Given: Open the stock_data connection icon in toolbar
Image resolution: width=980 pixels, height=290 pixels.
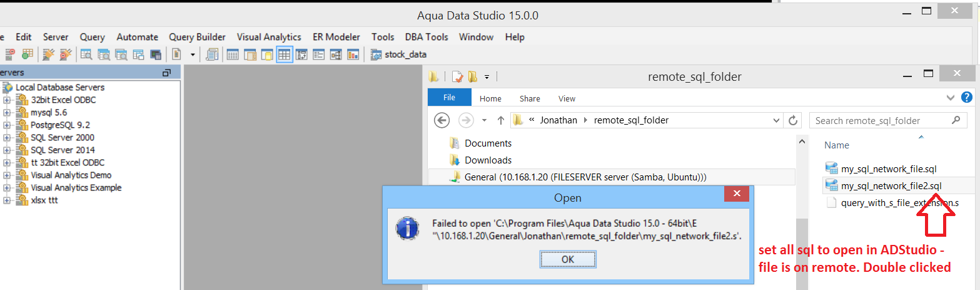Looking at the screenshot, I should click(x=376, y=54).
